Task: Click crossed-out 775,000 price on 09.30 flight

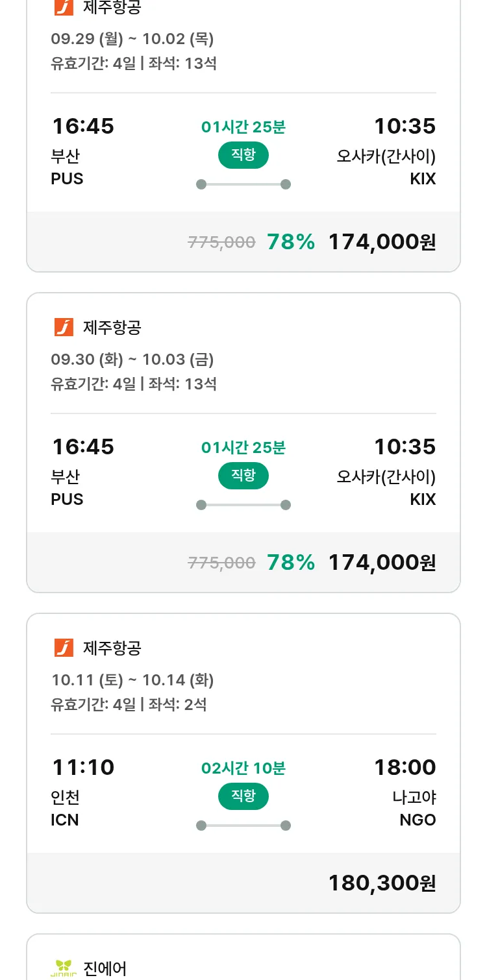Action: [x=221, y=563]
